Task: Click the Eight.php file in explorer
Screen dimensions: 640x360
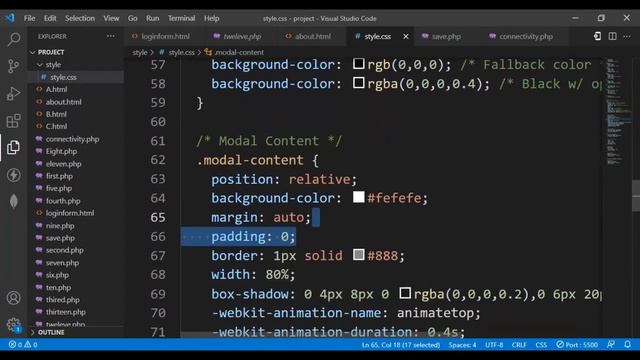Action: [x=61, y=151]
